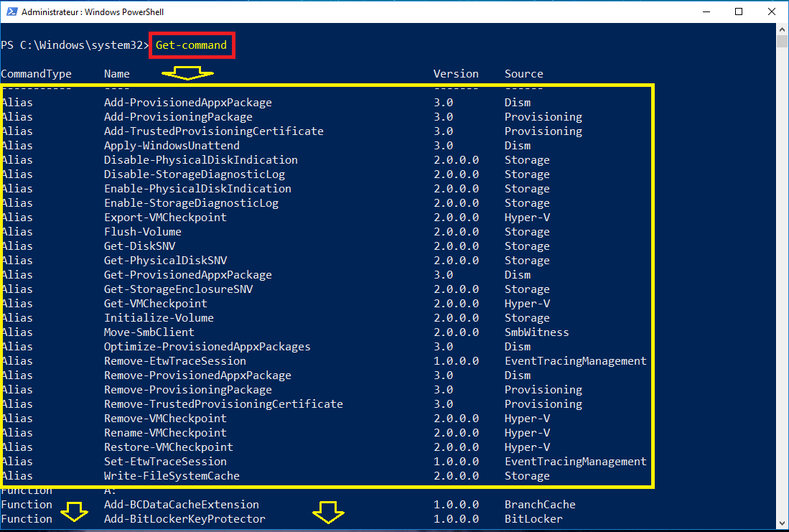Image resolution: width=789 pixels, height=532 pixels.
Task: Click the Get-command text at the prompt
Action: (191, 45)
